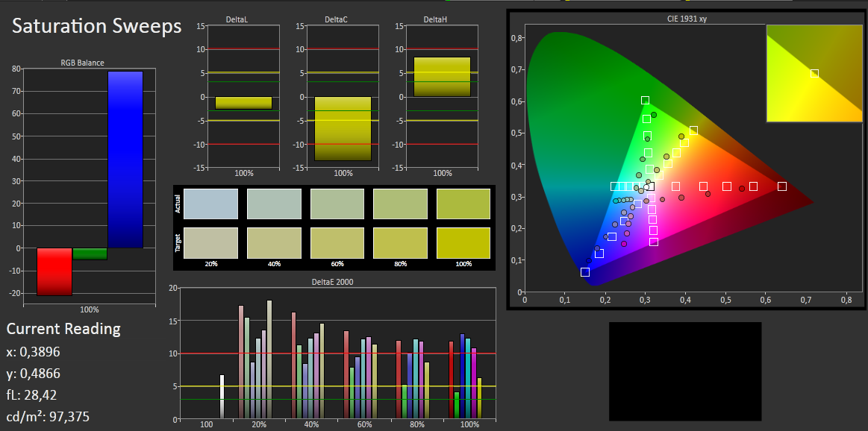Select the Actual 20% saturation swatch
This screenshot has width=868, height=431.
pos(210,204)
